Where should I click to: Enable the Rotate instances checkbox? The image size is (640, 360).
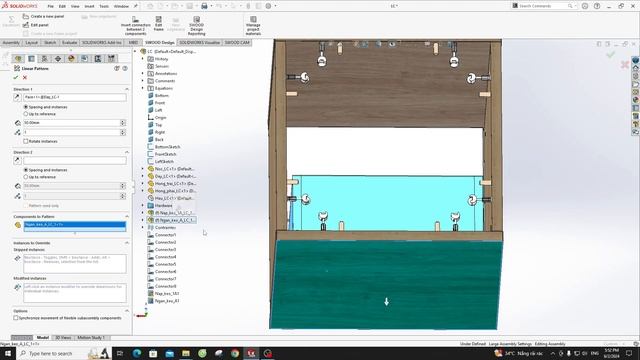click(26, 141)
